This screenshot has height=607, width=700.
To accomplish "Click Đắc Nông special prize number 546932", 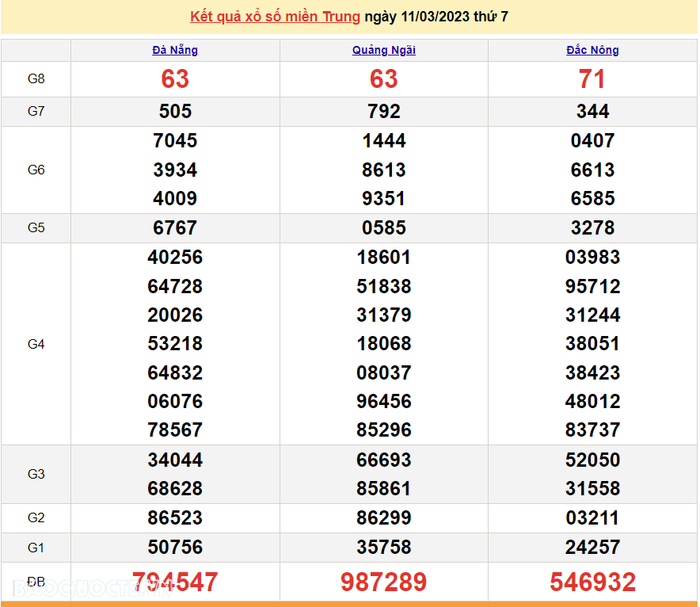I will [x=592, y=582].
